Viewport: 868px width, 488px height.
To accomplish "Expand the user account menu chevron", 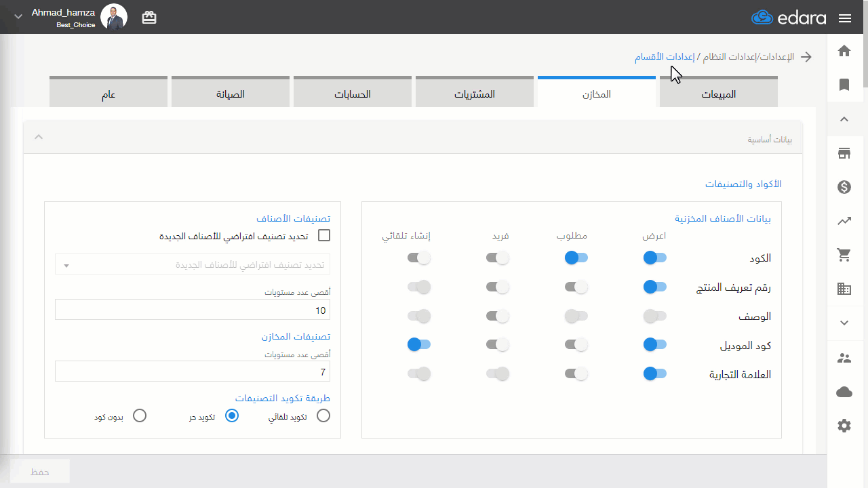I will point(18,16).
